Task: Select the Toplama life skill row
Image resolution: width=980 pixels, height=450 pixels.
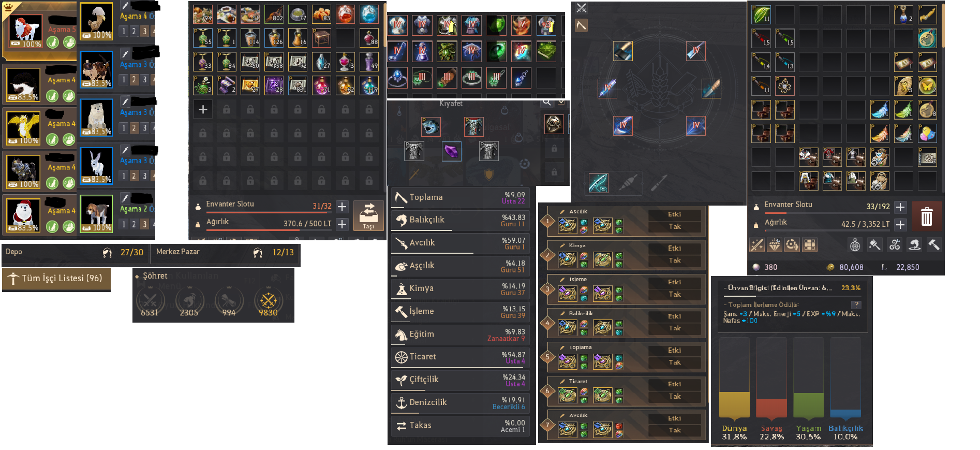Action: 461,198
